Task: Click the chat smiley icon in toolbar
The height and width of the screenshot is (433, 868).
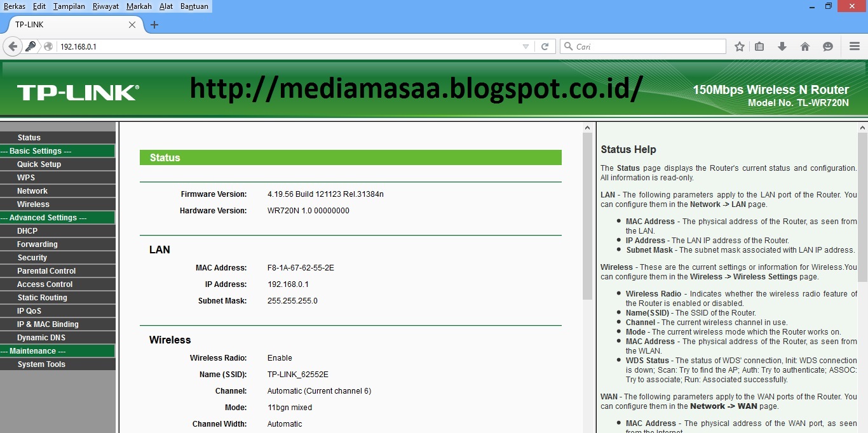Action: 827,46
